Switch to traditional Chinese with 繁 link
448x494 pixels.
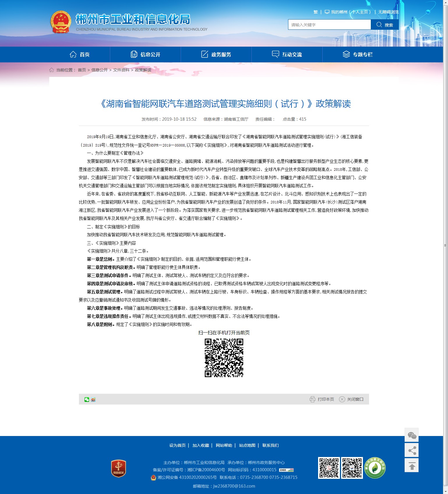click(x=315, y=12)
